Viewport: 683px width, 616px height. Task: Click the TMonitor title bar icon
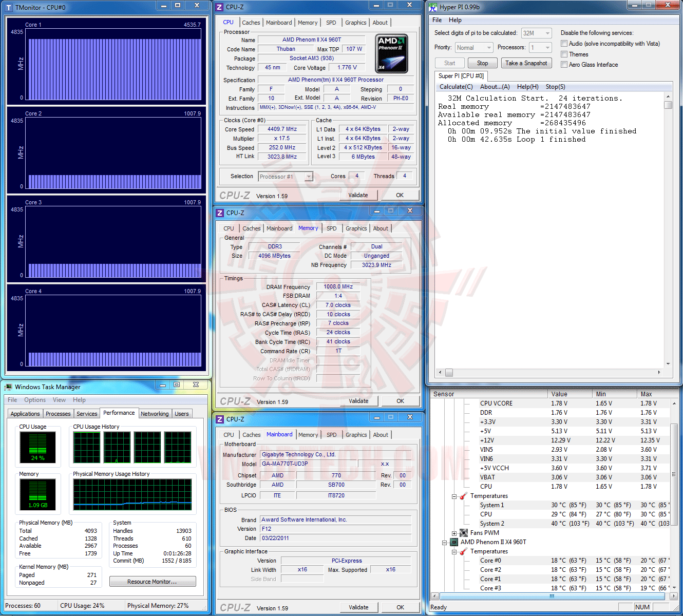tap(8, 8)
